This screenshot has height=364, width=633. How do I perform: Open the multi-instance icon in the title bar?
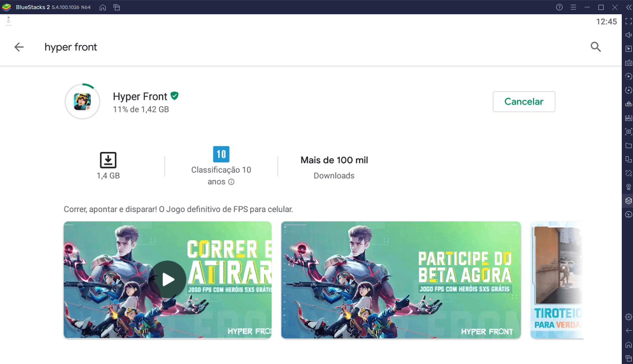pyautogui.click(x=117, y=7)
